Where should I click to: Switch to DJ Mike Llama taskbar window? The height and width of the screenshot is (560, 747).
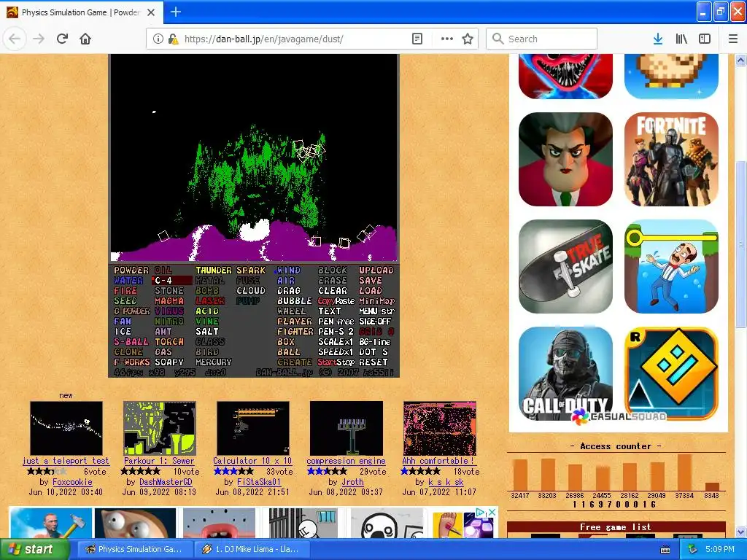[x=252, y=549]
